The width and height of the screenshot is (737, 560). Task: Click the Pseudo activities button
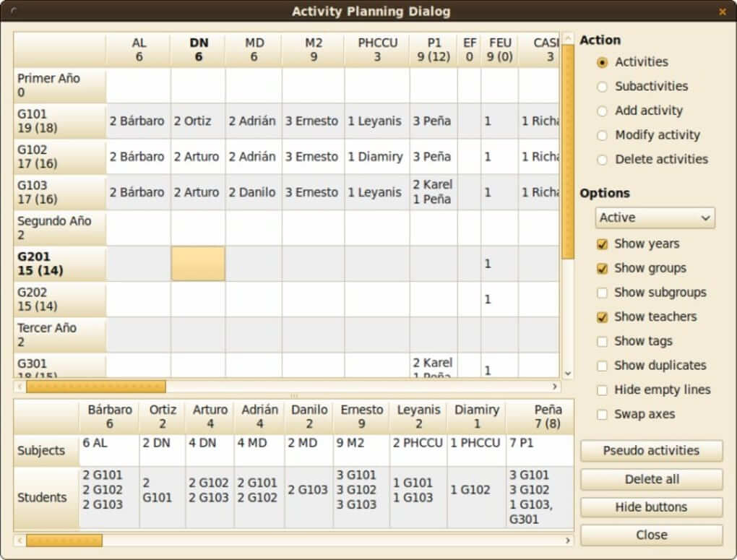point(651,451)
